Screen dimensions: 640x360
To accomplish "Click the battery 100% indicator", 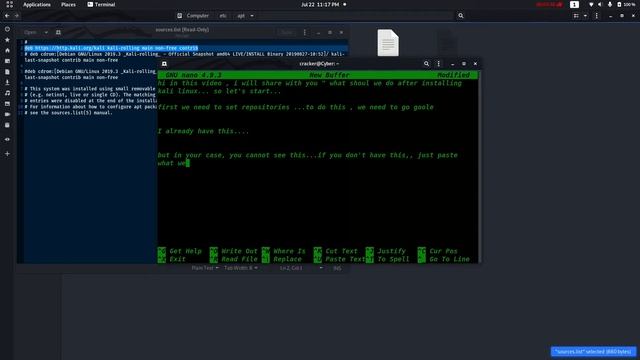I will coord(626,4).
